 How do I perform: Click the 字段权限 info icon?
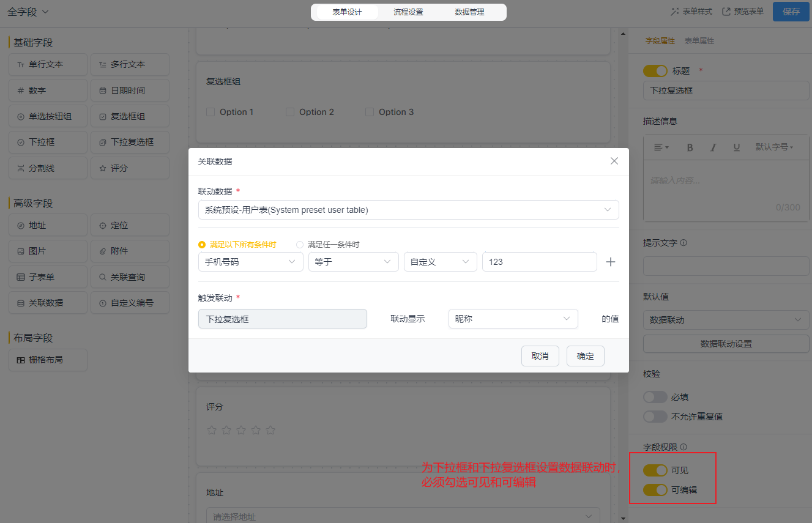coord(683,447)
